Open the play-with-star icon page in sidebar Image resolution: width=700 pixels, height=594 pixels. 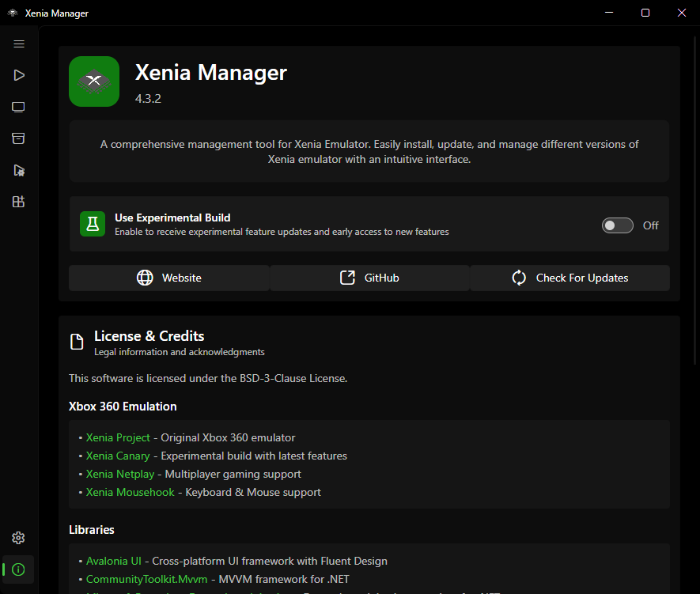[19, 171]
